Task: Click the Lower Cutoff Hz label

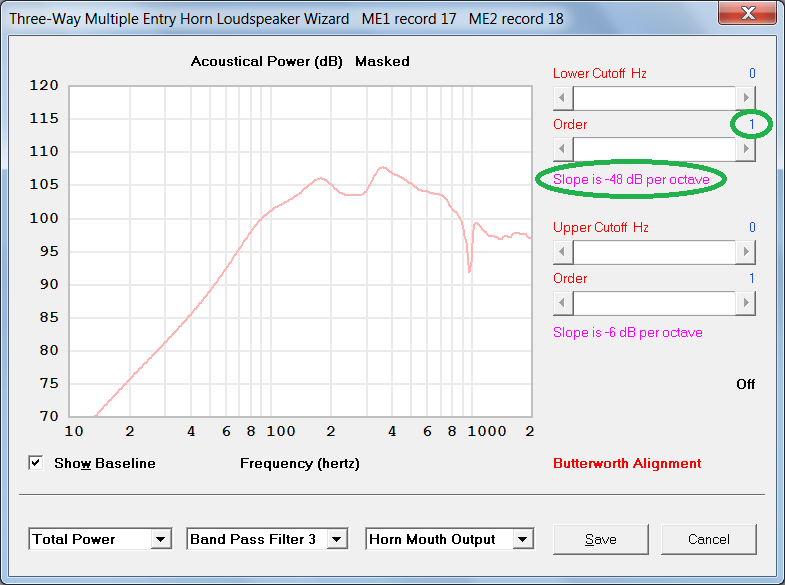Action: [600, 74]
